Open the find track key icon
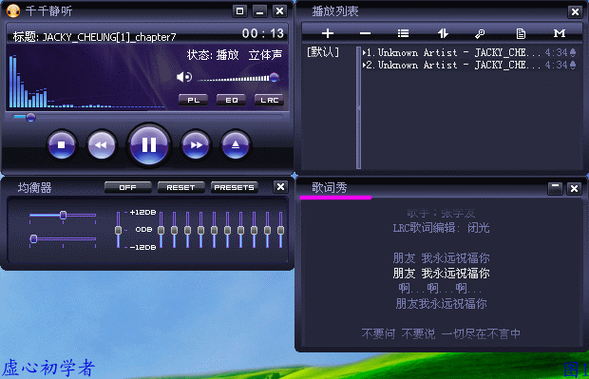 coord(480,34)
